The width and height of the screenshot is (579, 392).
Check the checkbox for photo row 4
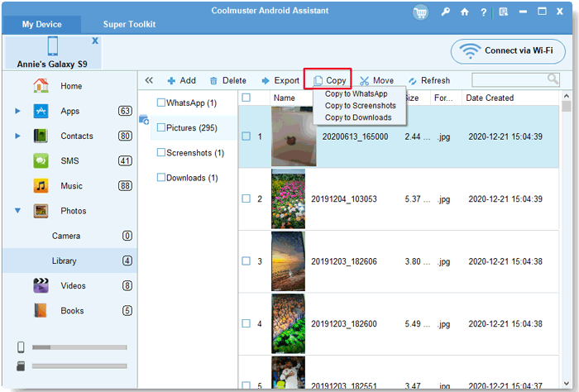tap(246, 323)
